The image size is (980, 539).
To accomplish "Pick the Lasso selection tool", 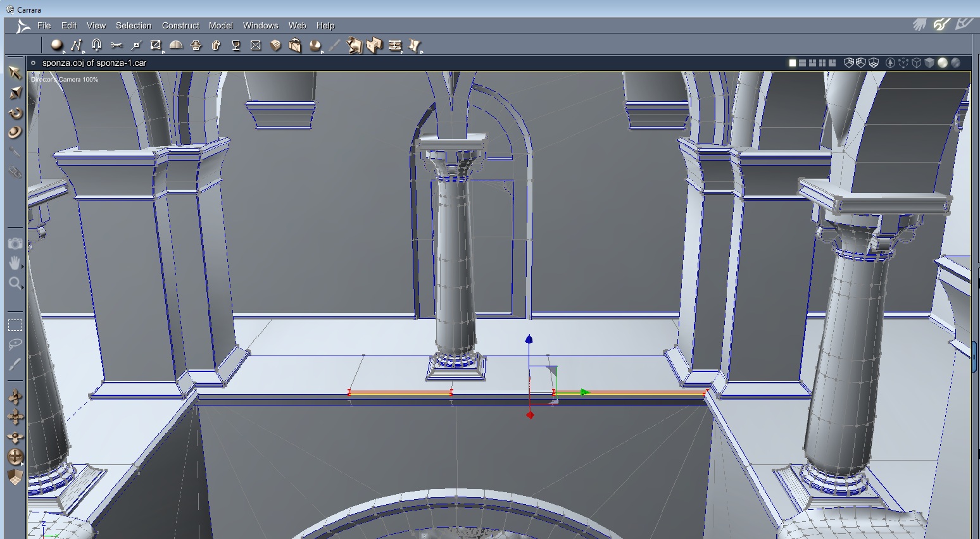I will pyautogui.click(x=15, y=344).
